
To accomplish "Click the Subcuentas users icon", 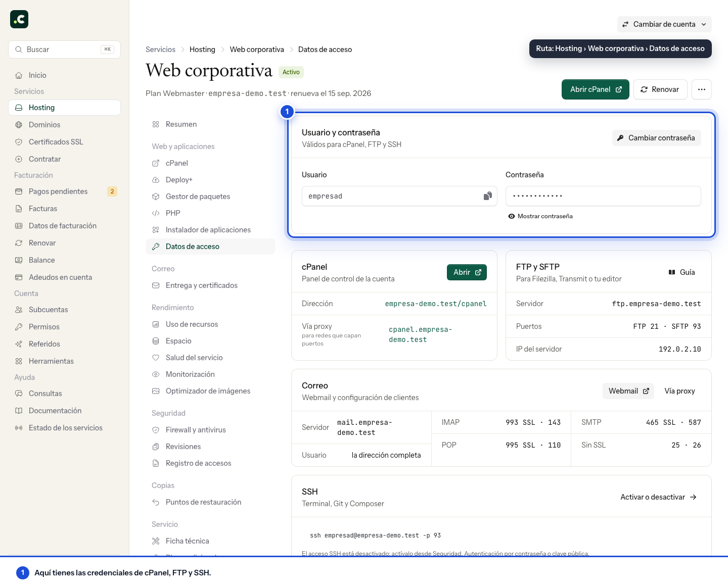I will tap(19, 310).
